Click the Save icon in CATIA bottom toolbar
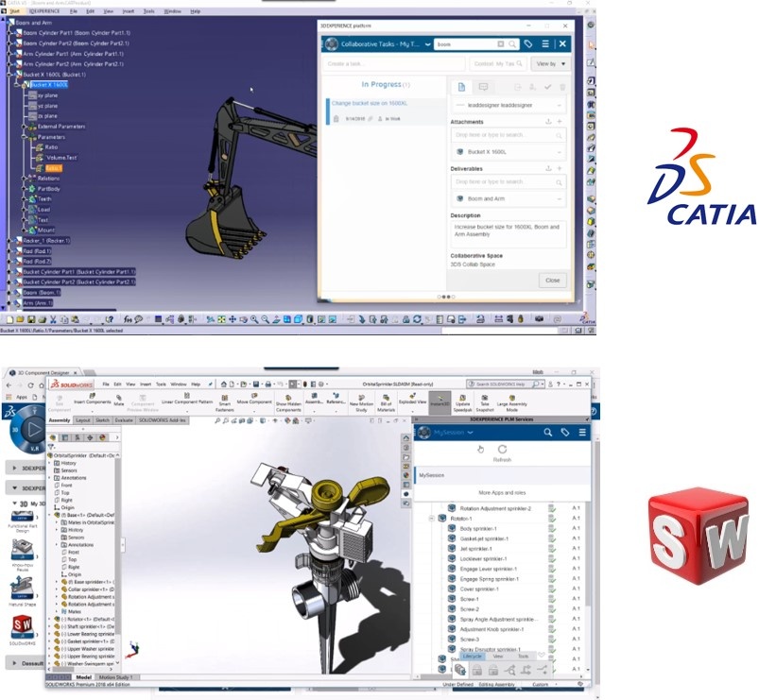759x700 pixels. pos(31,319)
